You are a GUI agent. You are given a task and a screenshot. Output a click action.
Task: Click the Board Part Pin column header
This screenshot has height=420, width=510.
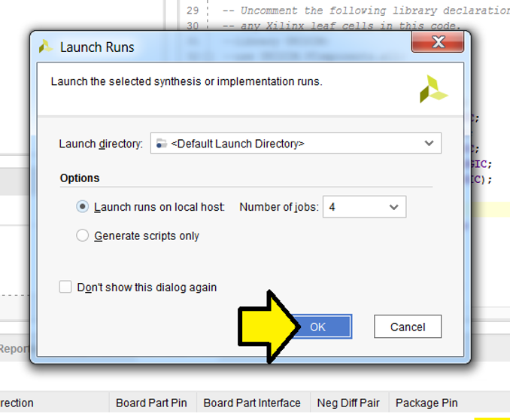pos(151,403)
